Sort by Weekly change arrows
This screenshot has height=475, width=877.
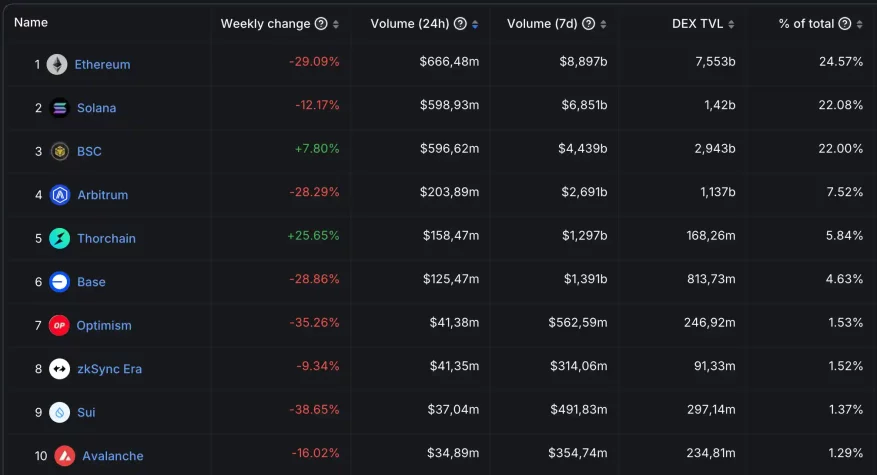[336, 24]
